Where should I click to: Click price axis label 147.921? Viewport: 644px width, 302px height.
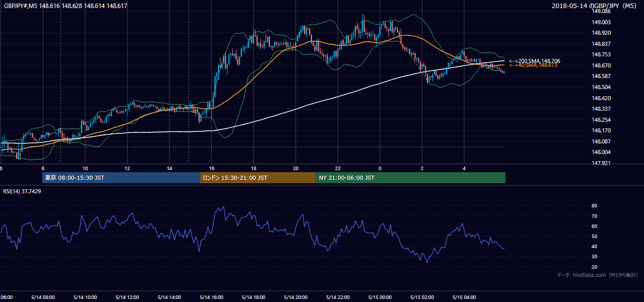(601, 163)
